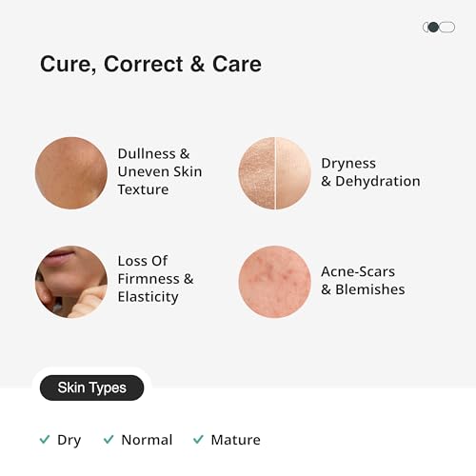
Task: Select the Dryness & Dehydration label
Action: [370, 172]
